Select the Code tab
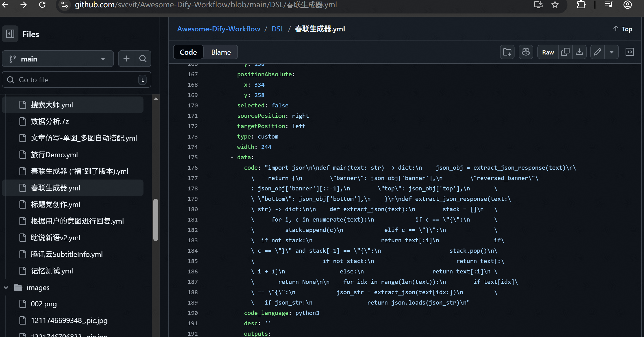Screen dimensions: 644x337 [188, 52]
